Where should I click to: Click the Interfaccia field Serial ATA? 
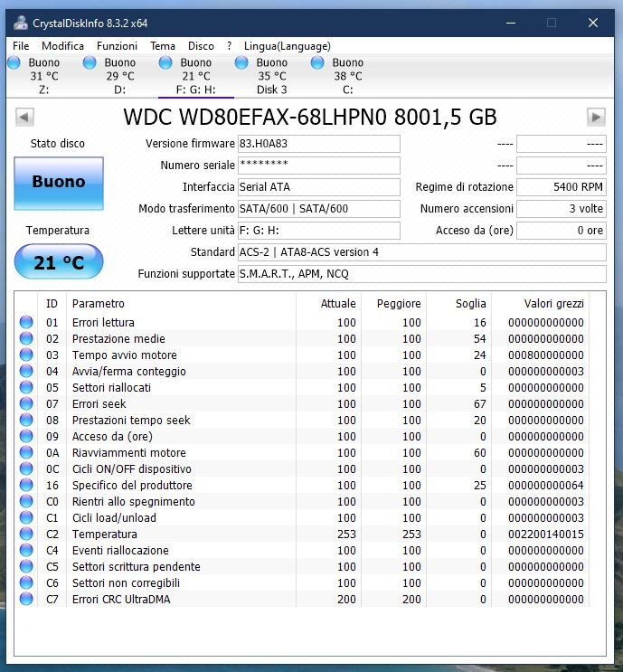[x=319, y=187]
